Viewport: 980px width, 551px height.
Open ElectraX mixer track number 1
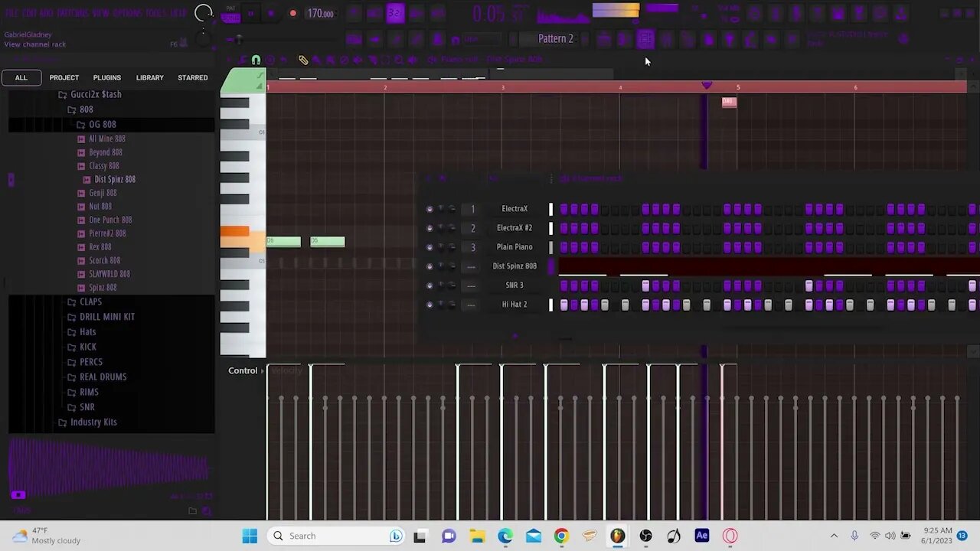point(472,209)
